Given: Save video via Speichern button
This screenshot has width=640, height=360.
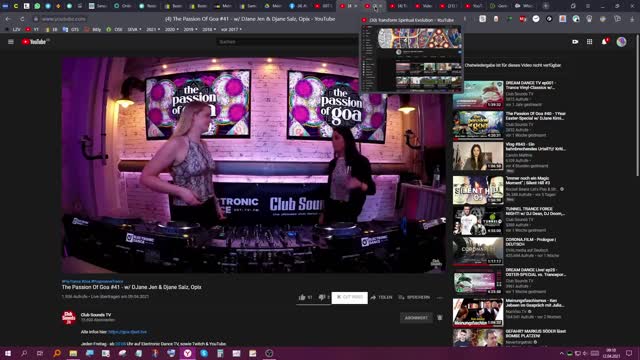Looking at the screenshot, I should tap(414, 298).
